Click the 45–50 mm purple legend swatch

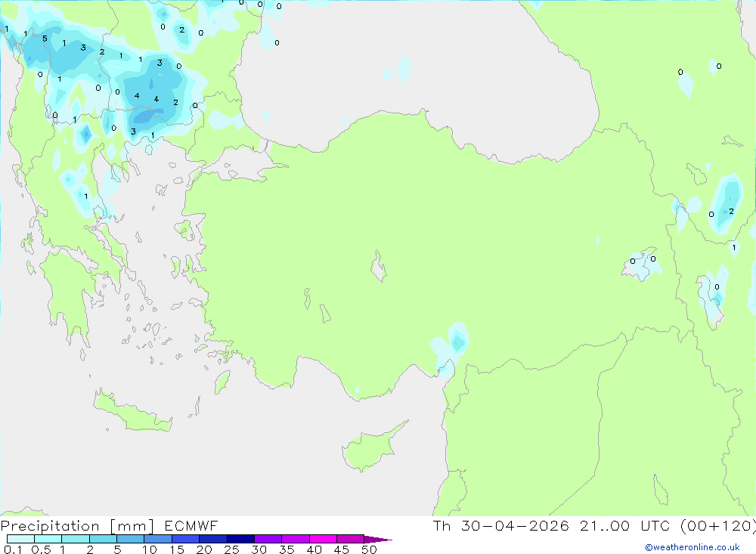click(x=351, y=539)
